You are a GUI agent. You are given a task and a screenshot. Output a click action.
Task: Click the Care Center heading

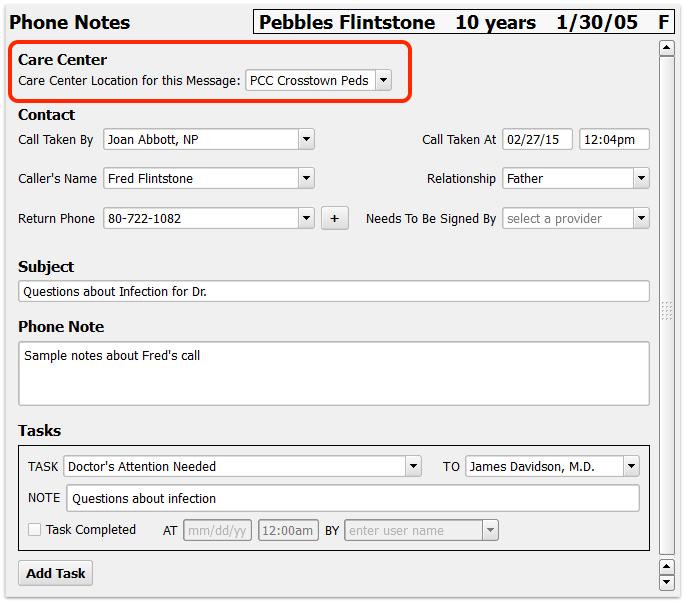click(x=63, y=59)
